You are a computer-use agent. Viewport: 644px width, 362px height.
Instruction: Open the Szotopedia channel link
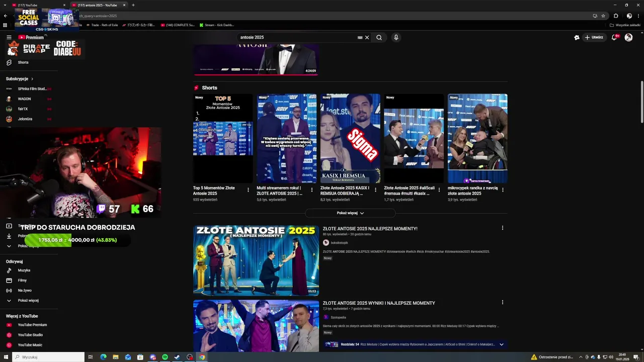pyautogui.click(x=338, y=317)
